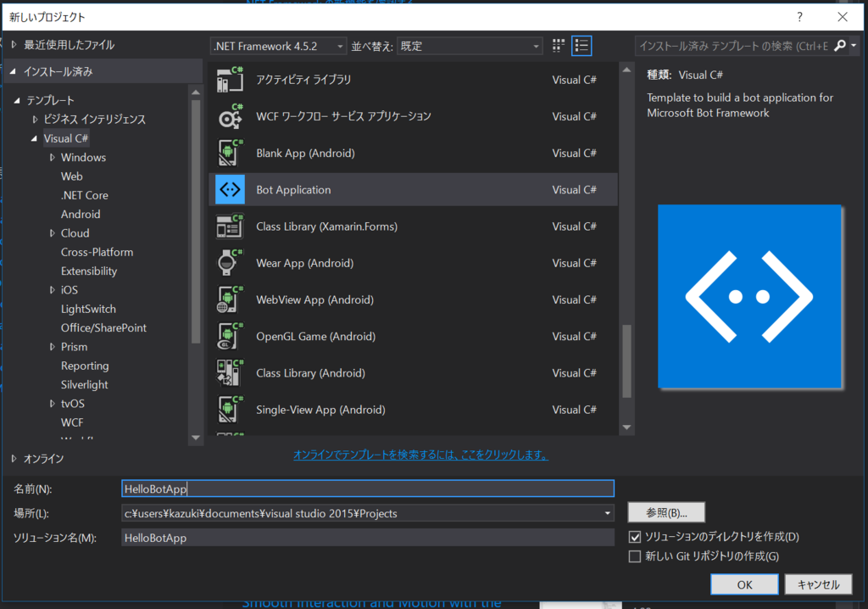Open the search options dropdown arrow
The height and width of the screenshot is (609, 868).
(854, 46)
